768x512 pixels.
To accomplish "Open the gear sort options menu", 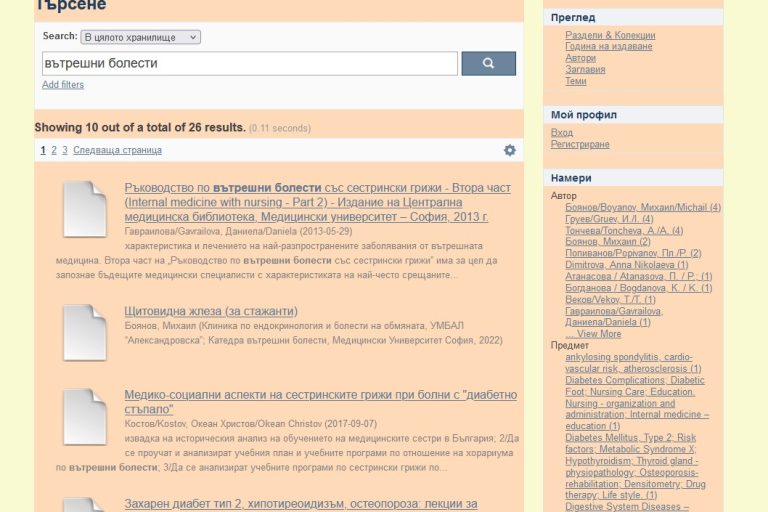I will pos(510,150).
